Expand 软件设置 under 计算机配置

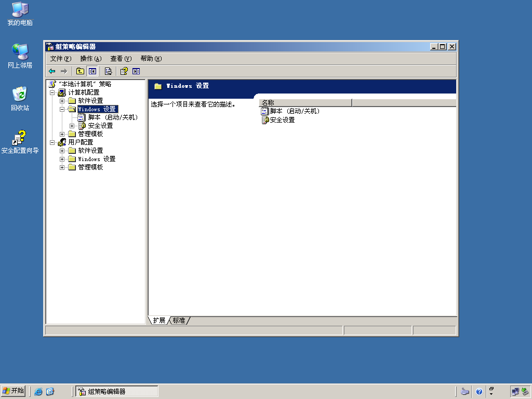click(x=62, y=101)
